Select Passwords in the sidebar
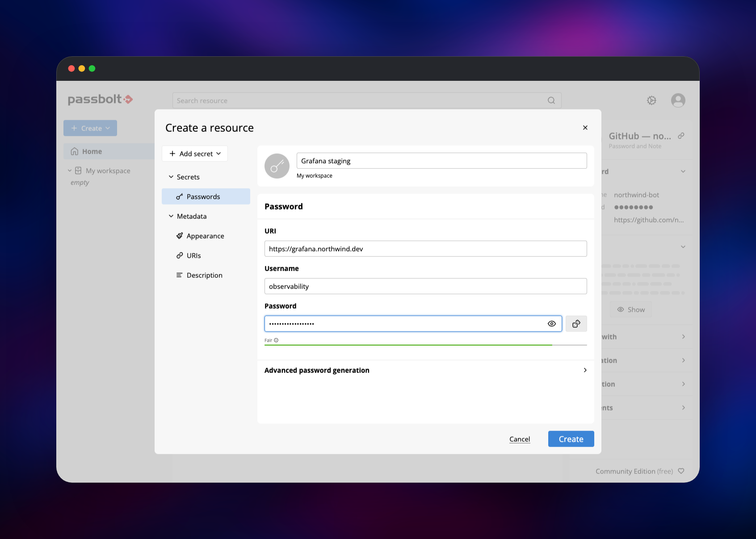Image resolution: width=756 pixels, height=539 pixels. [x=206, y=196]
